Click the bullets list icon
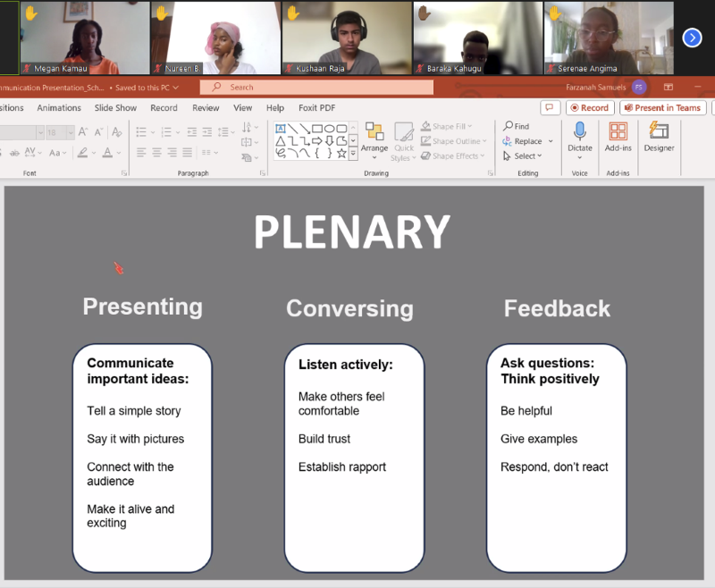715x588 pixels. pos(140,130)
